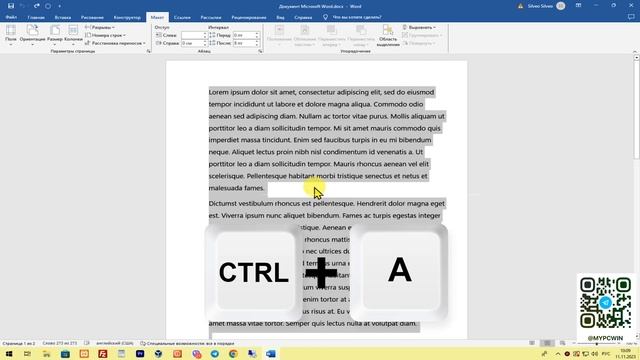Open Premiere Pro from the taskbar
The height and width of the screenshot is (360, 640).
point(140,354)
